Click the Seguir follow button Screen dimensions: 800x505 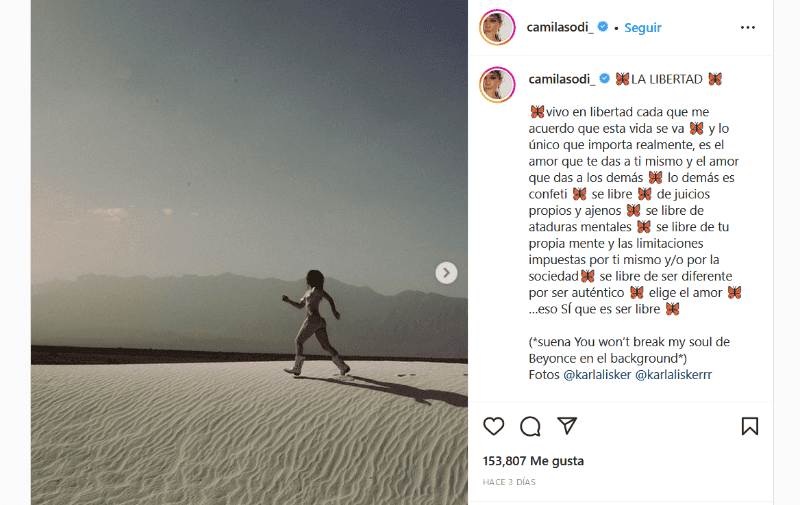[642, 28]
